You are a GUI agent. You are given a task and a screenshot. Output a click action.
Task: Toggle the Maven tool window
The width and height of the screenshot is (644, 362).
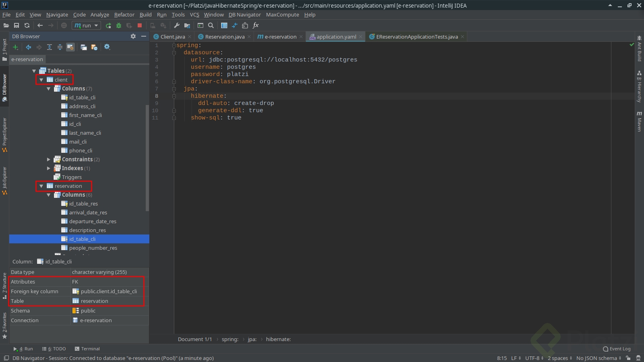[639, 122]
